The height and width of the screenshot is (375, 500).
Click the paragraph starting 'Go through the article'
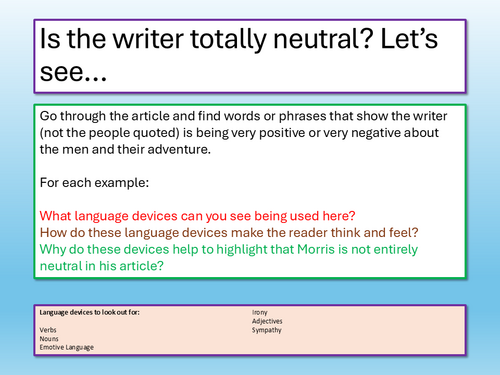pyautogui.click(x=243, y=133)
